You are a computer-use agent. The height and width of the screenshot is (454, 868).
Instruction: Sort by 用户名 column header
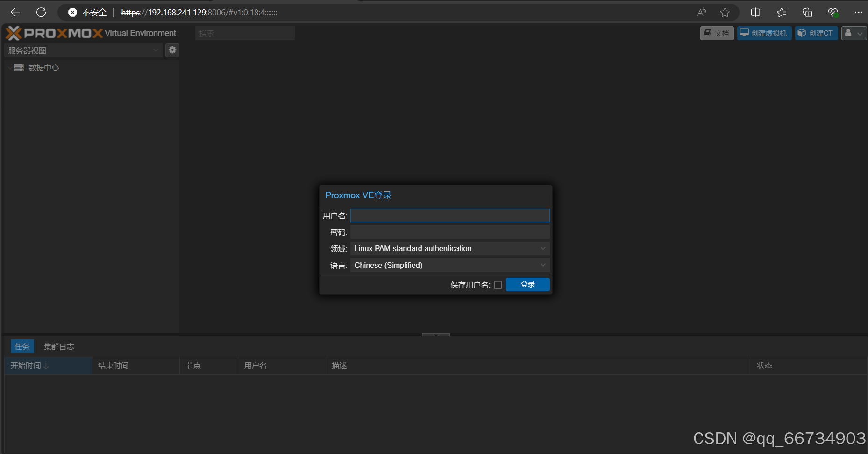click(x=282, y=366)
